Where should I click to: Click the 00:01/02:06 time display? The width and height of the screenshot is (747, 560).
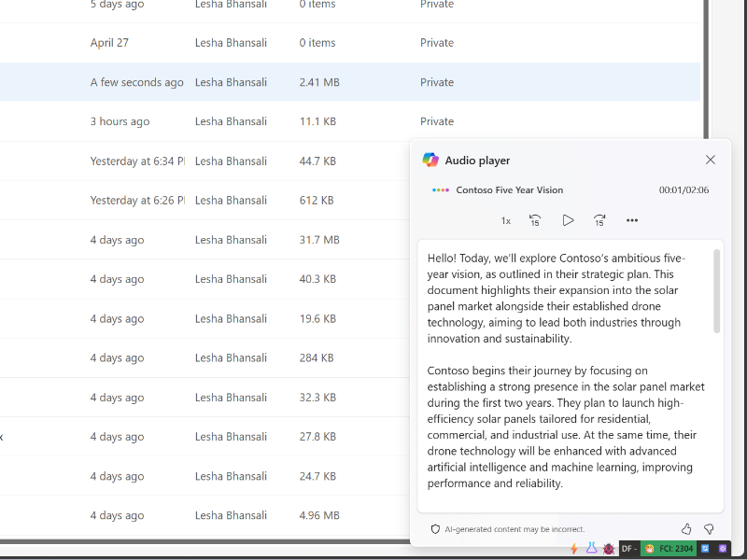click(684, 190)
